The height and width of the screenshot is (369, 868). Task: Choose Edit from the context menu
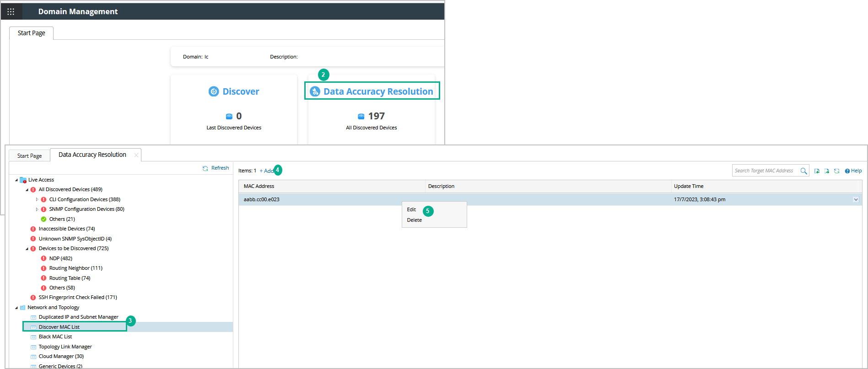click(411, 210)
